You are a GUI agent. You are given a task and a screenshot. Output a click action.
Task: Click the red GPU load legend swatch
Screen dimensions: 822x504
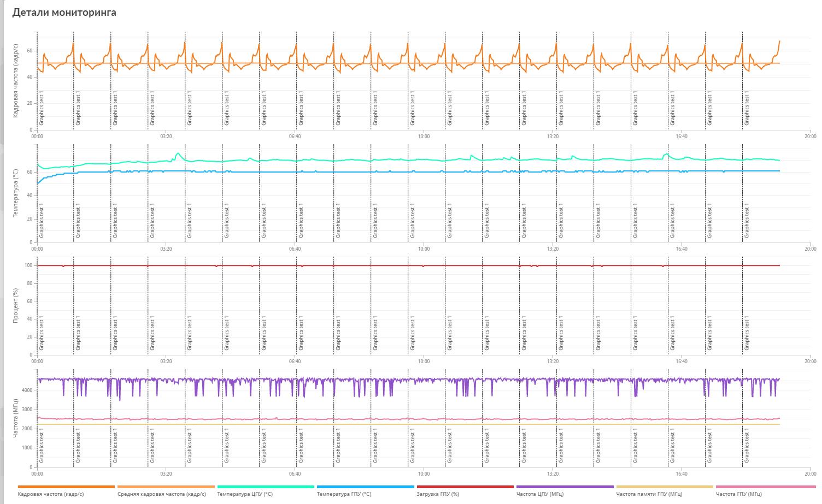(x=466, y=487)
